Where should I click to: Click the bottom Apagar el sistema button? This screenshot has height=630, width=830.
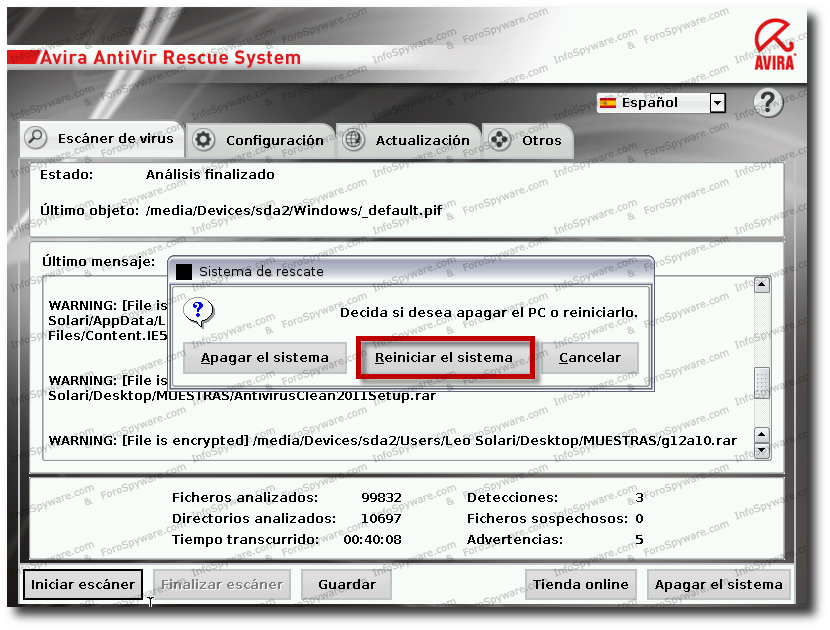(x=718, y=584)
